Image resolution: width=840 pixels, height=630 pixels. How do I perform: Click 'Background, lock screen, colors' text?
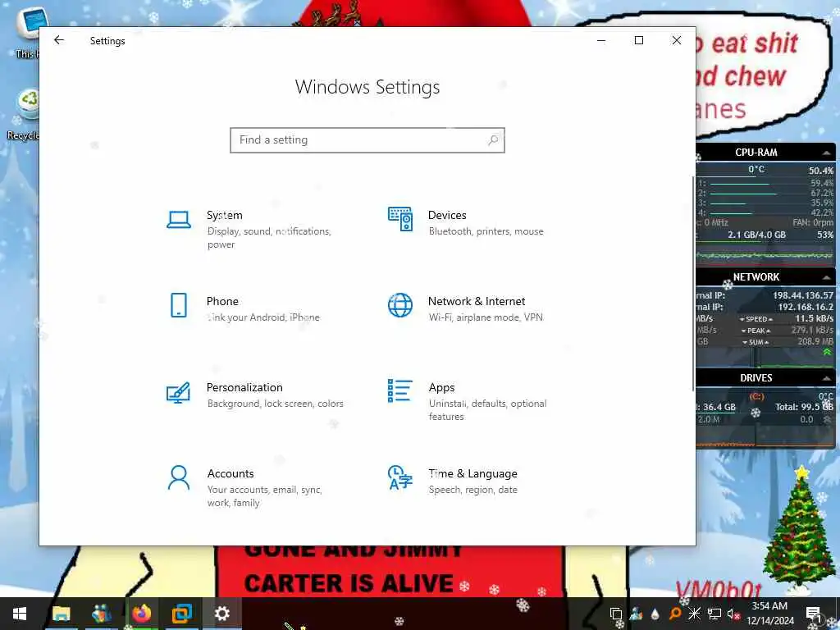tap(276, 404)
